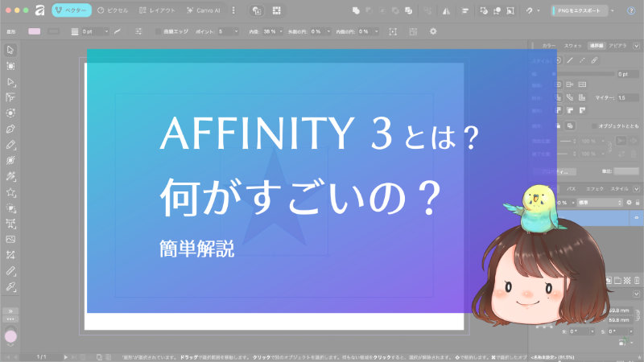Select the Pen tool

[x=10, y=129]
